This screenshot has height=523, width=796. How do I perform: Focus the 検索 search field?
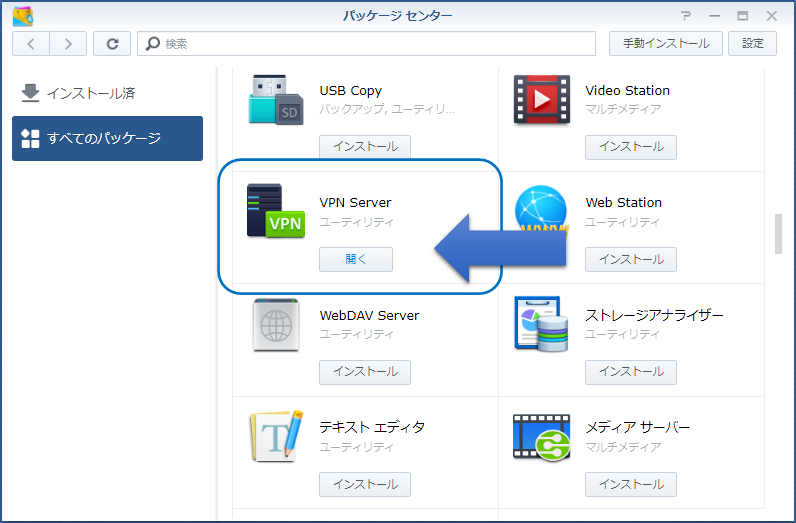367,44
